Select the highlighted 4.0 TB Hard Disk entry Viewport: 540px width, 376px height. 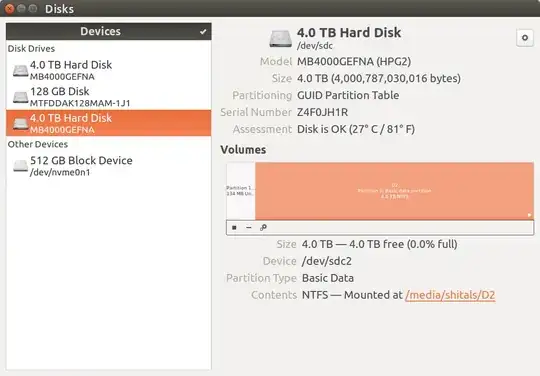click(108, 123)
